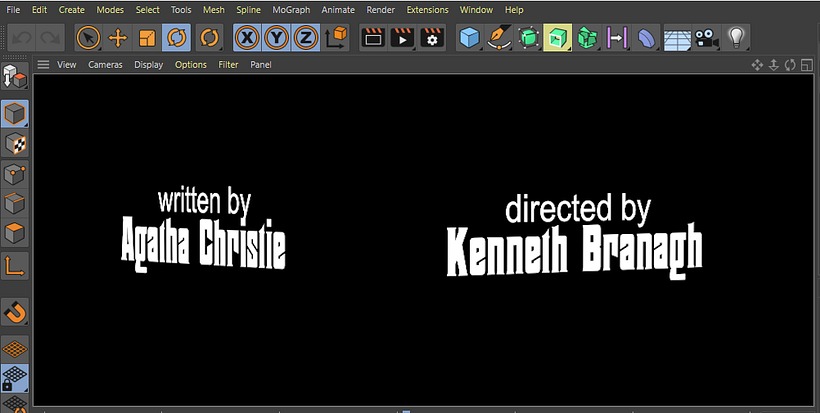
Task: Select the Spline Pen tool
Action: pyautogui.click(x=499, y=38)
